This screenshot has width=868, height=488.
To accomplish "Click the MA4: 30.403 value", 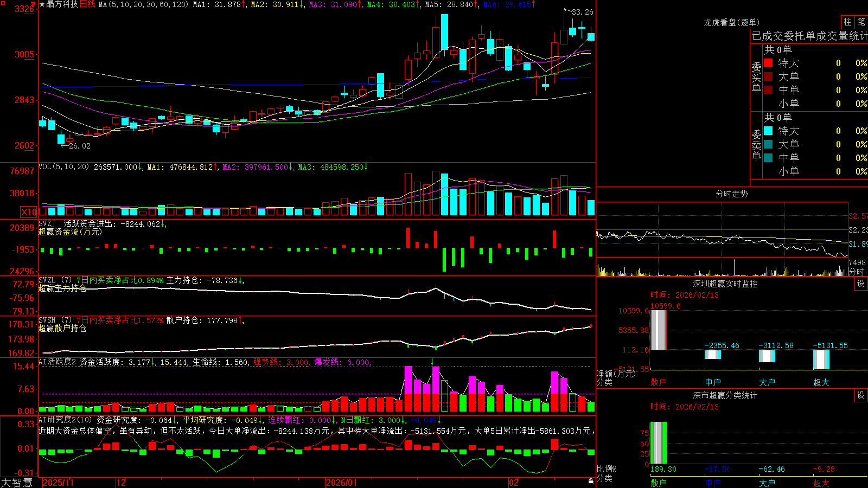I will [391, 4].
